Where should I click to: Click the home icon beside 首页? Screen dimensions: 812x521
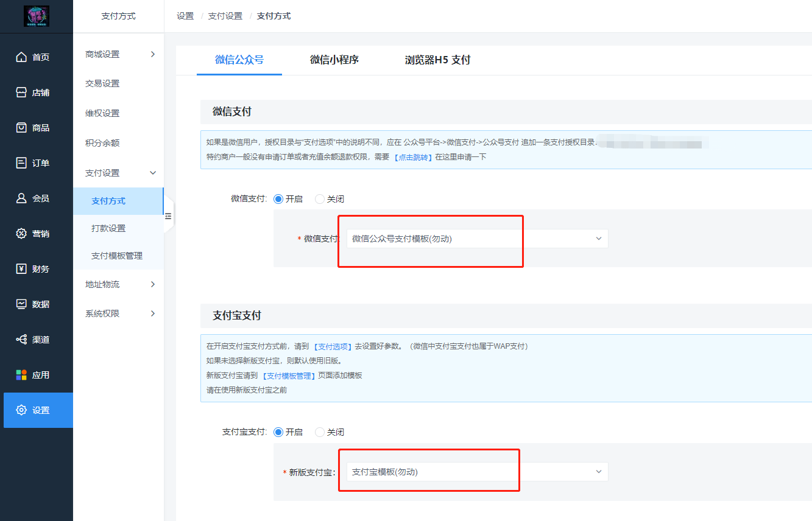(21, 57)
